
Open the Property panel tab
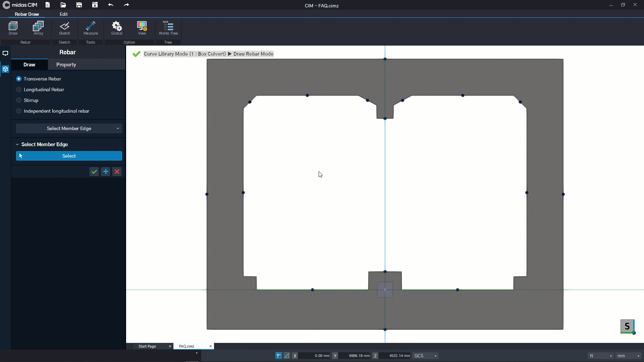pos(66,65)
